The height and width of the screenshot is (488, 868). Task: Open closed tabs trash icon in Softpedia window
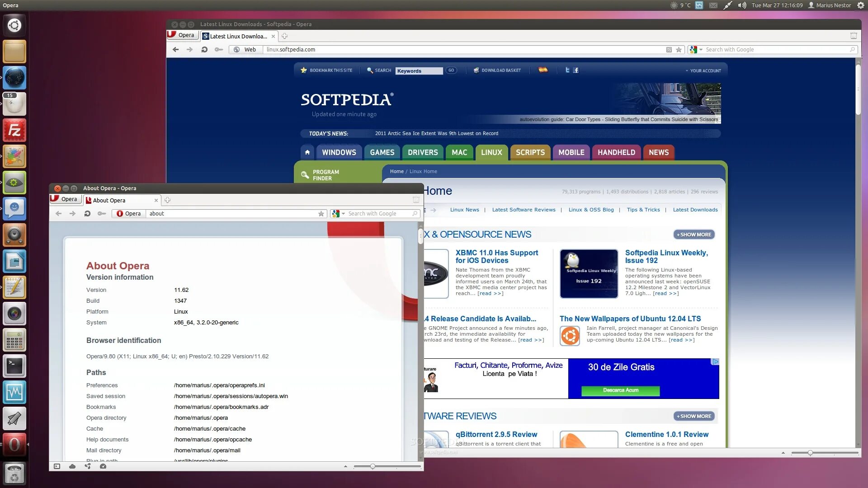(854, 36)
